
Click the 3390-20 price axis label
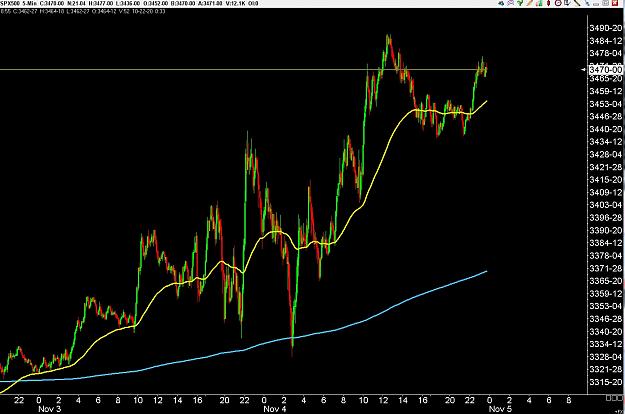click(x=606, y=231)
